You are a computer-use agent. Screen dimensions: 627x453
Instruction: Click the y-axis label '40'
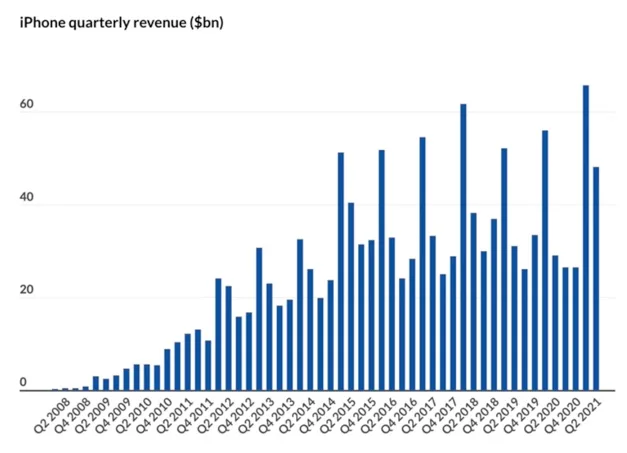click(26, 197)
